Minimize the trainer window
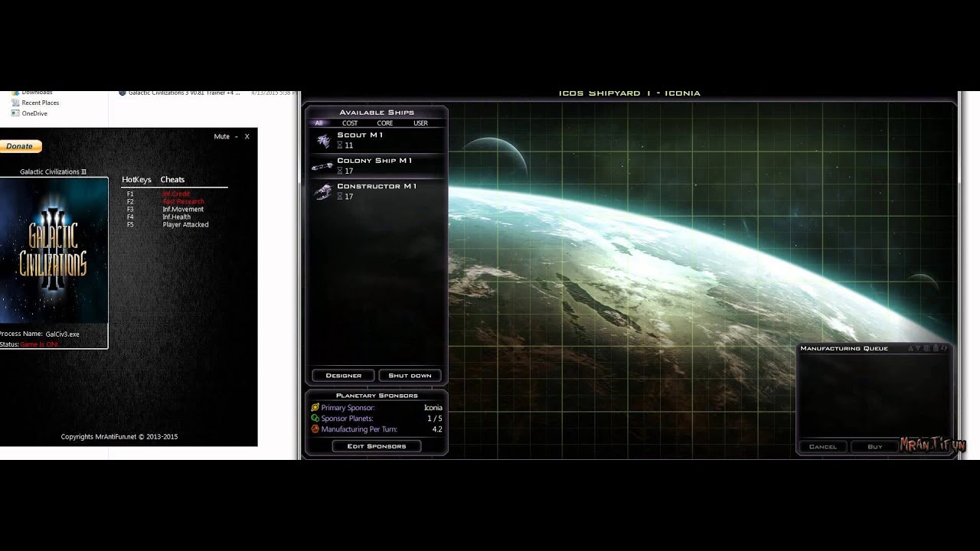 tap(237, 137)
